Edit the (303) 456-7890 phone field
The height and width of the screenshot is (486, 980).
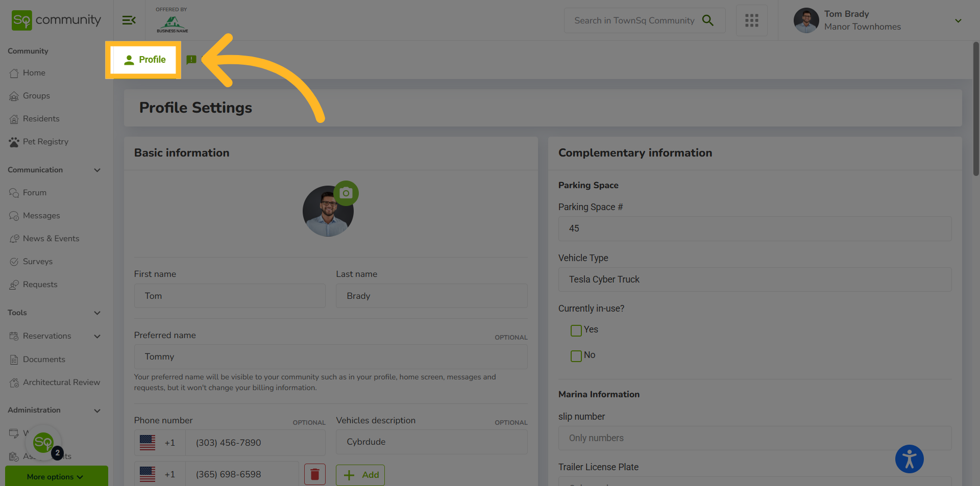(255, 443)
